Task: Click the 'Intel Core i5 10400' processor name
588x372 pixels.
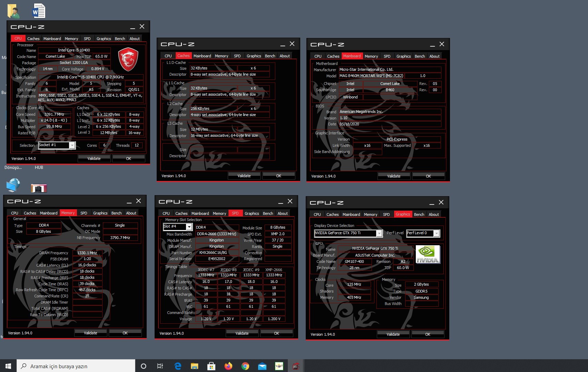Action: pos(74,50)
